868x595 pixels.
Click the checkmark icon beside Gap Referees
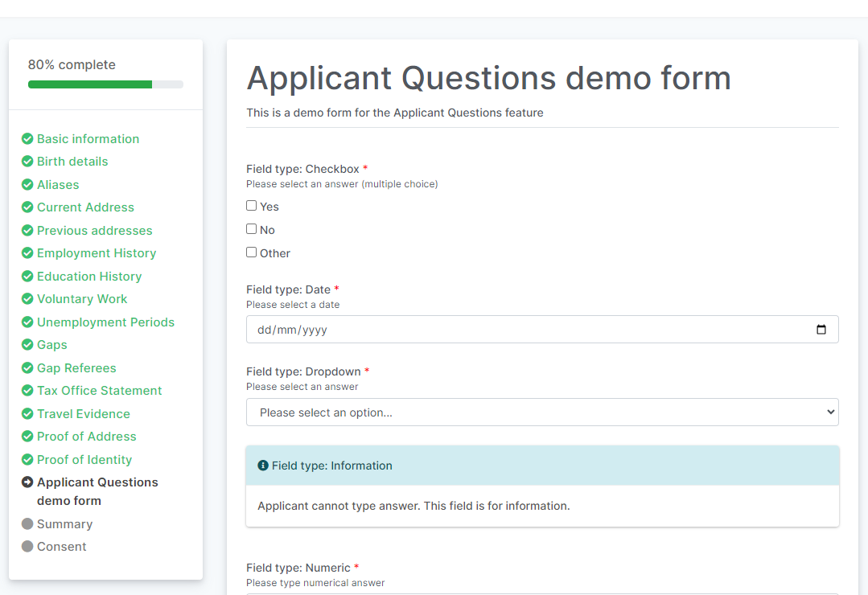coord(27,368)
